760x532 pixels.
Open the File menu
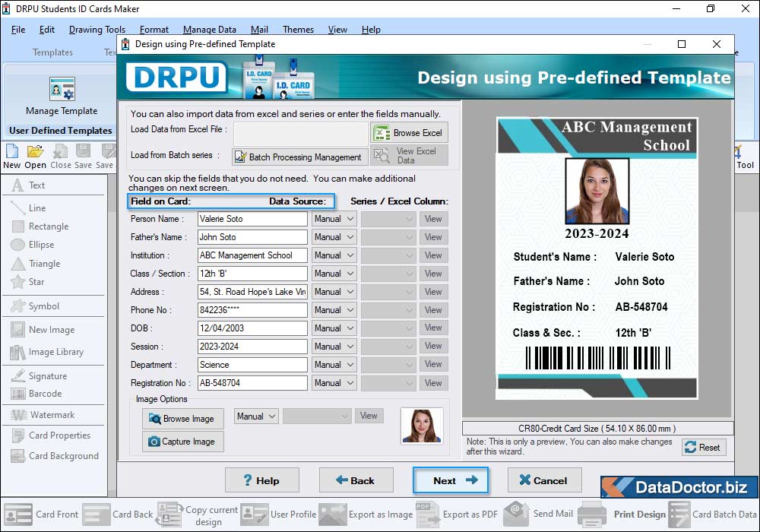coord(18,30)
